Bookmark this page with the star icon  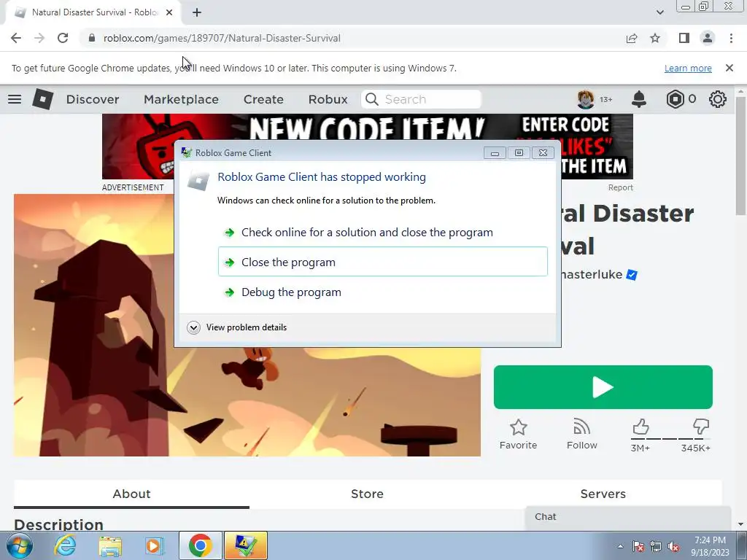point(655,38)
